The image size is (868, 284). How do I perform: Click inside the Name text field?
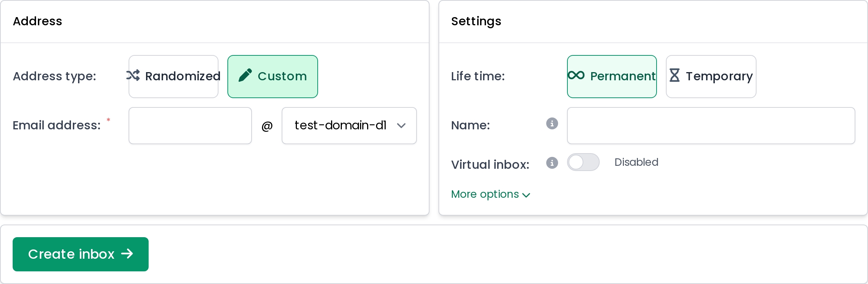pos(710,126)
